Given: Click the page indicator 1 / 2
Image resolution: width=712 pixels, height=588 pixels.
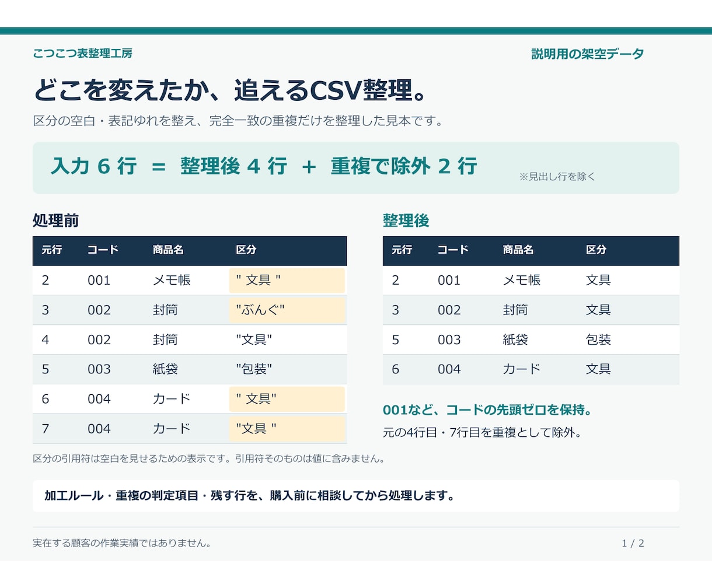Looking at the screenshot, I should pyautogui.click(x=633, y=543).
